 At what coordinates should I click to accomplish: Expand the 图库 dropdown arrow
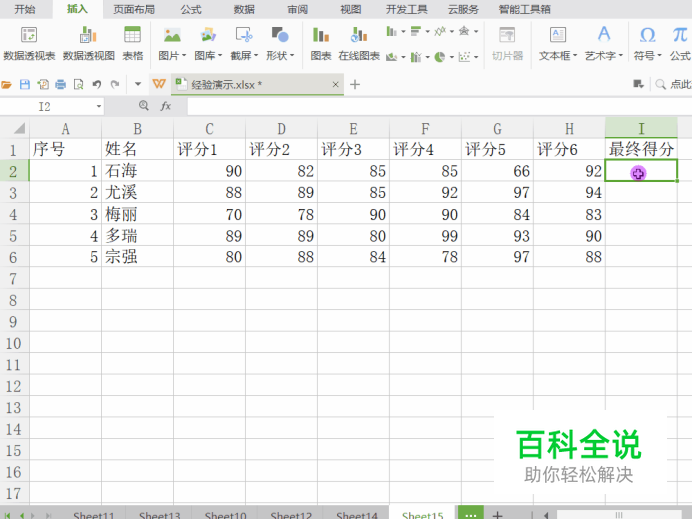point(220,56)
